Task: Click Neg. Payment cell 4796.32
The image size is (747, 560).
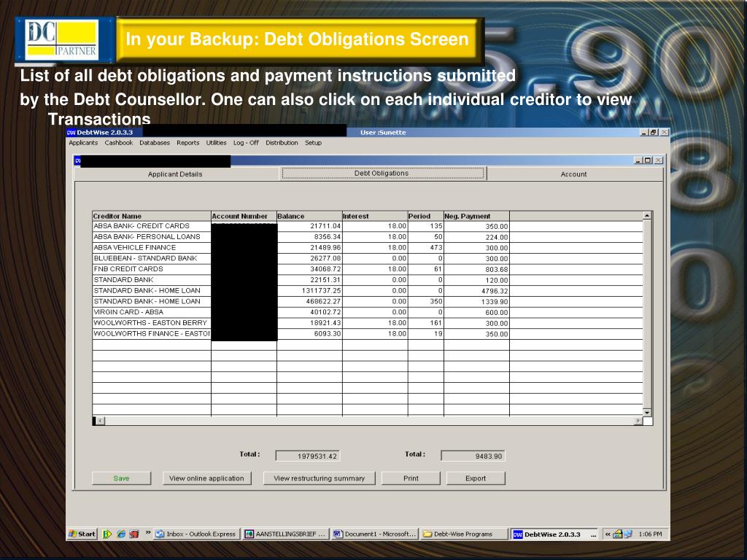Action: [476, 291]
